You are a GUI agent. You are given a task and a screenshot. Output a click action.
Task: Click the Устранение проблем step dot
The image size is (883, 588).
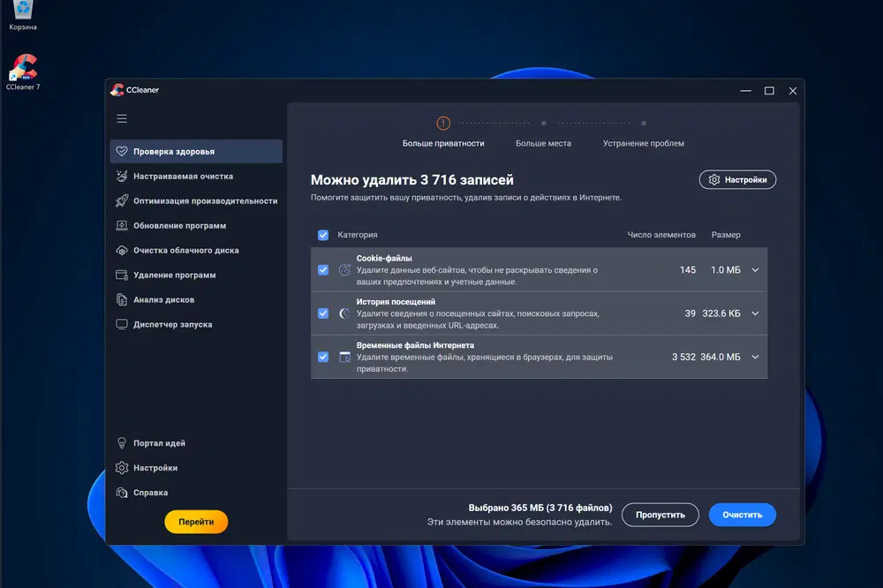pos(644,123)
